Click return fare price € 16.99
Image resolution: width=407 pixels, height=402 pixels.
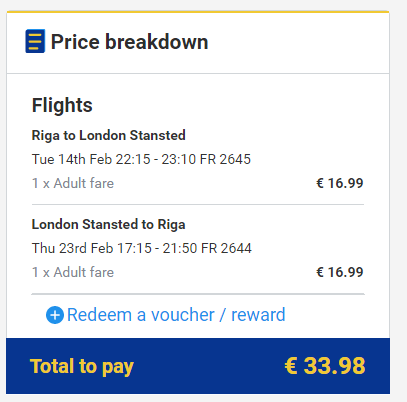coord(340,272)
